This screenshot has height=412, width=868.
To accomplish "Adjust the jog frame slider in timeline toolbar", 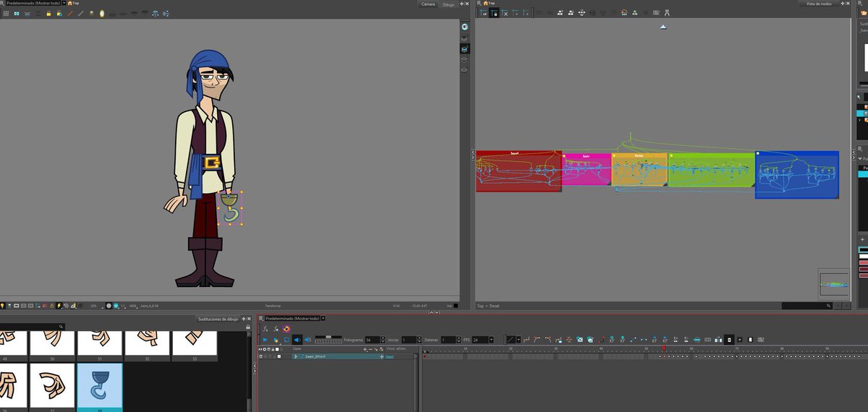I will (328, 337).
